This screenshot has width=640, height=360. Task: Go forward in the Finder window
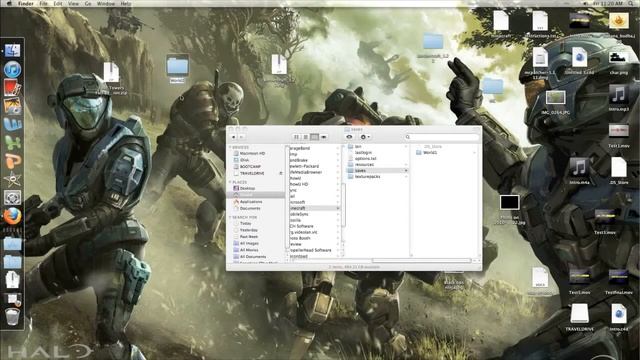(241, 137)
